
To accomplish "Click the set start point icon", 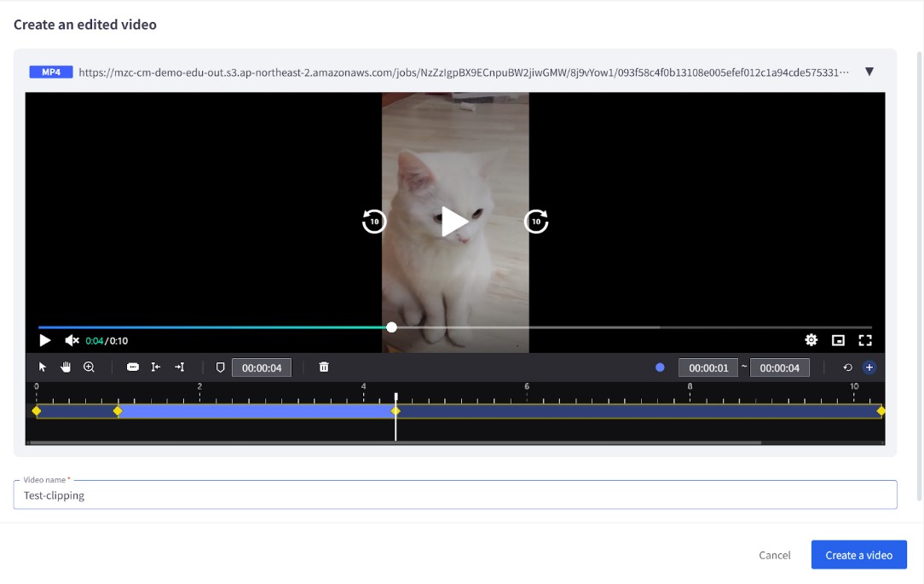I will point(156,367).
